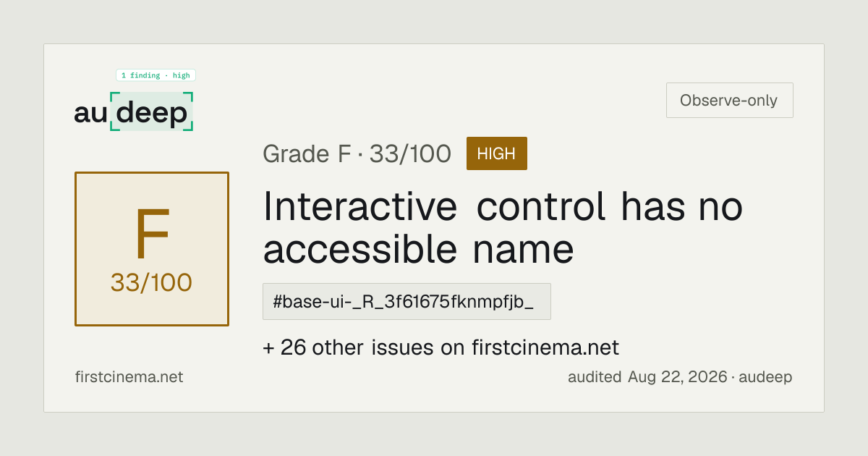Click the '1 finding · high' badge

(x=156, y=75)
